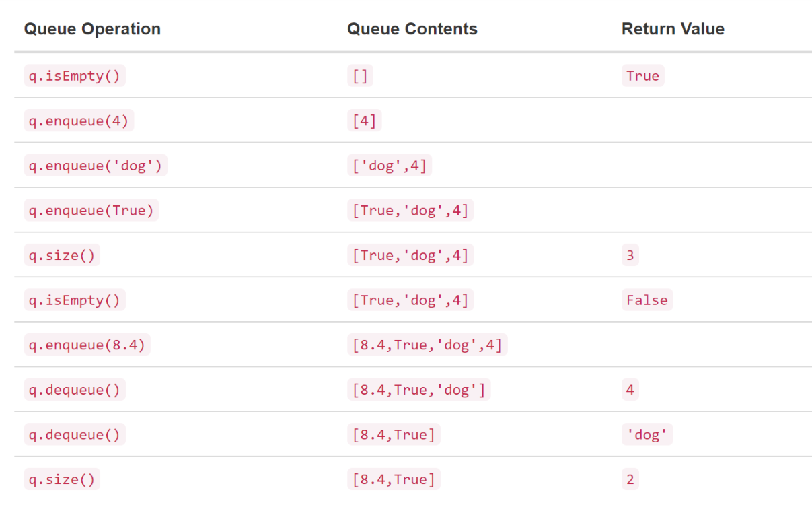The width and height of the screenshot is (812, 507).
Task: Click the q.enqueue('dog') operation
Action: pyautogui.click(x=96, y=166)
